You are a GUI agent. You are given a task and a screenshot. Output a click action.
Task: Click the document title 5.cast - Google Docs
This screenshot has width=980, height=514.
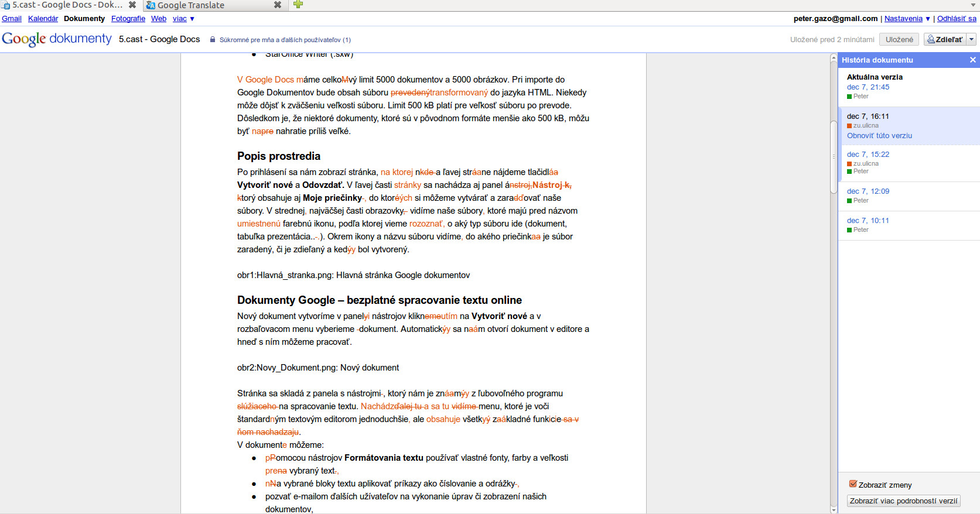(159, 39)
